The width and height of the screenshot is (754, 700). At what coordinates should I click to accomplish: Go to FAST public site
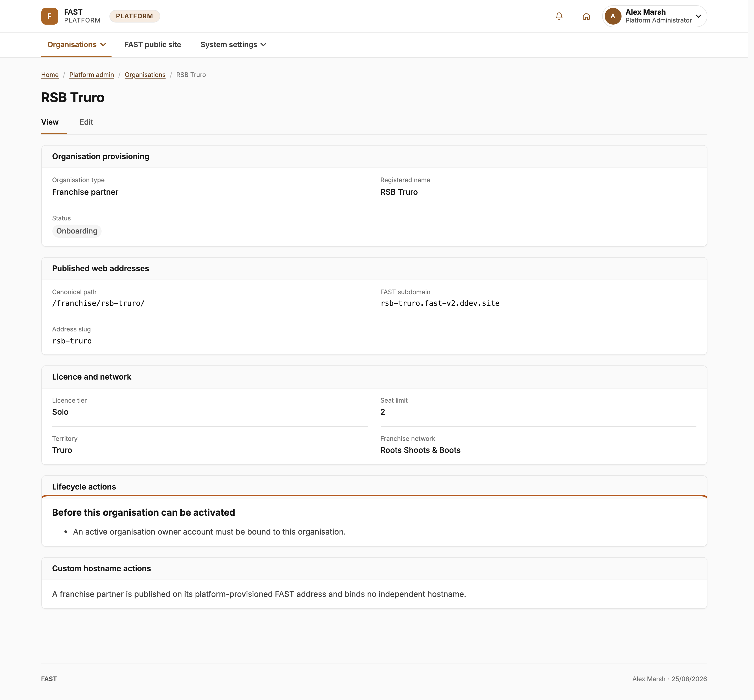point(153,45)
